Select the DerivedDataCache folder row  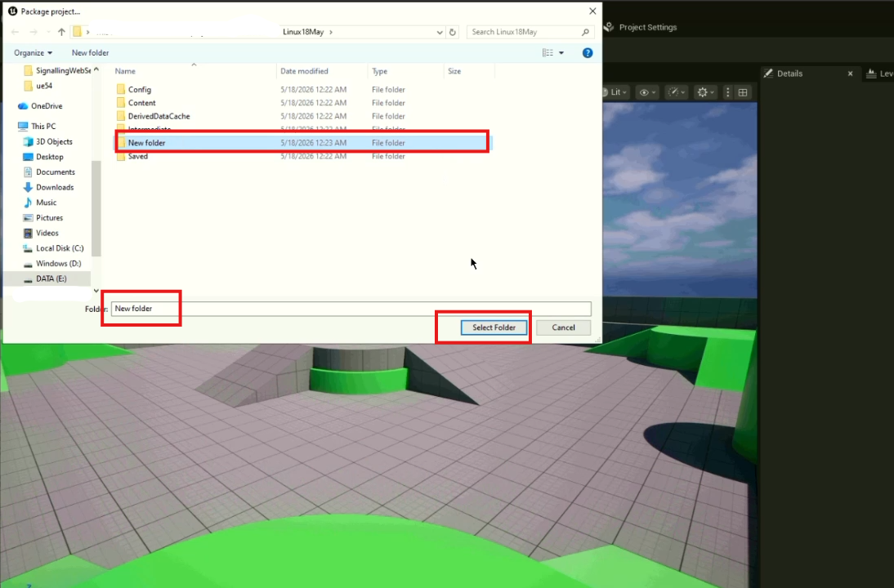tap(302, 116)
